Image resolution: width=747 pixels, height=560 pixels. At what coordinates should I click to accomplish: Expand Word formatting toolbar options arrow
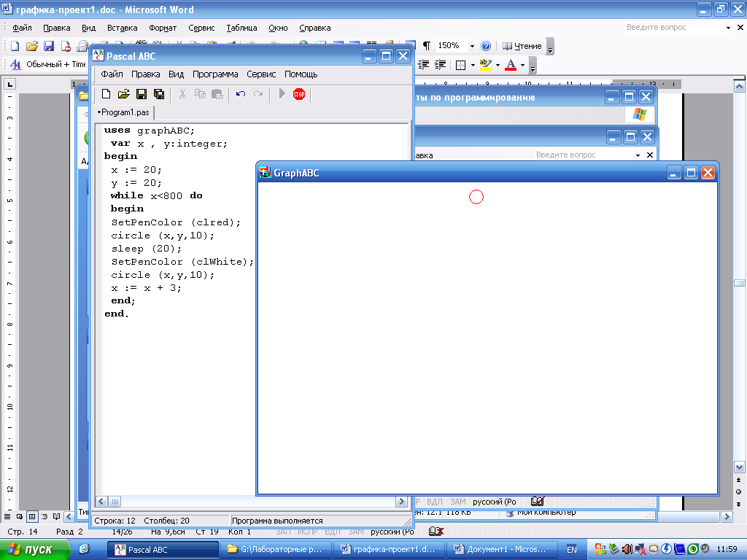pos(533,65)
